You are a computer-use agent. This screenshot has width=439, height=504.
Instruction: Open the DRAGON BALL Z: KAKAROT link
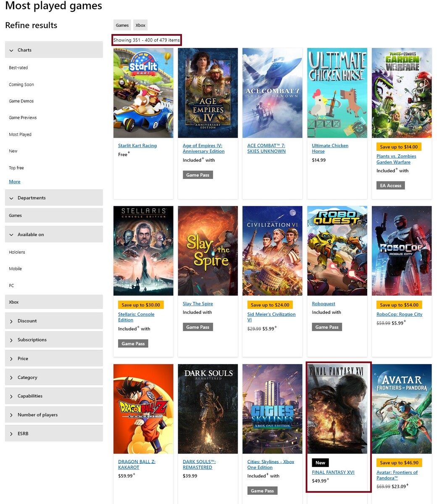pyautogui.click(x=137, y=465)
